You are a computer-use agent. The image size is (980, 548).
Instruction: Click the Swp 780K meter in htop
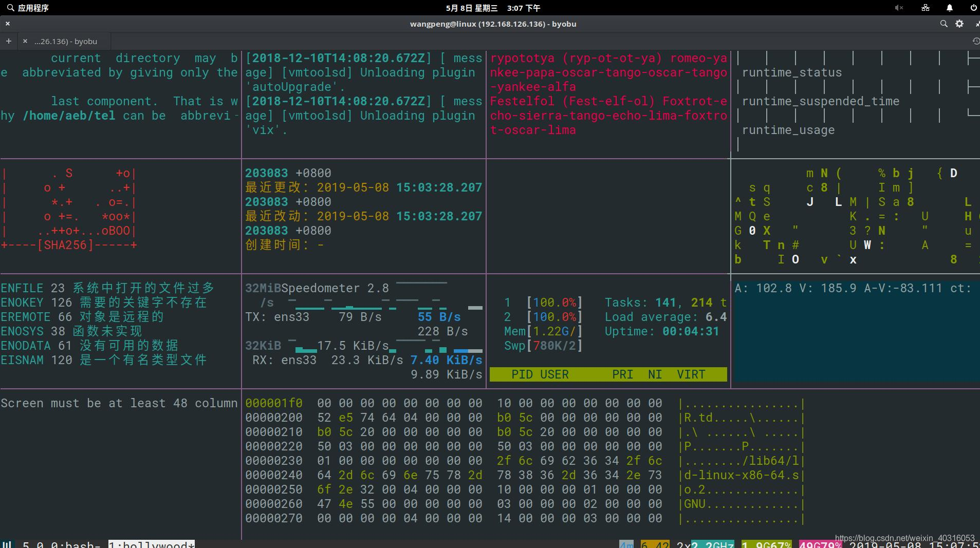[x=543, y=346]
